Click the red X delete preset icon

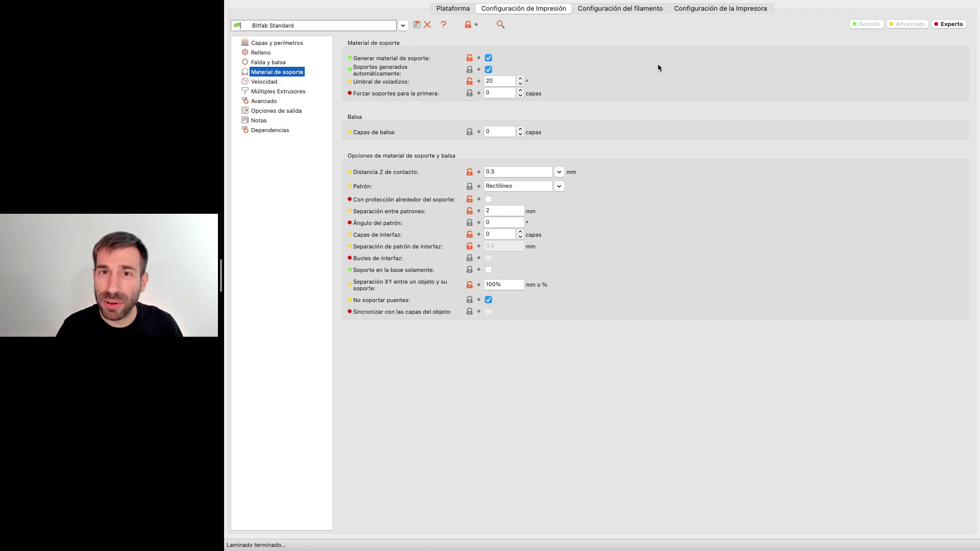click(428, 24)
